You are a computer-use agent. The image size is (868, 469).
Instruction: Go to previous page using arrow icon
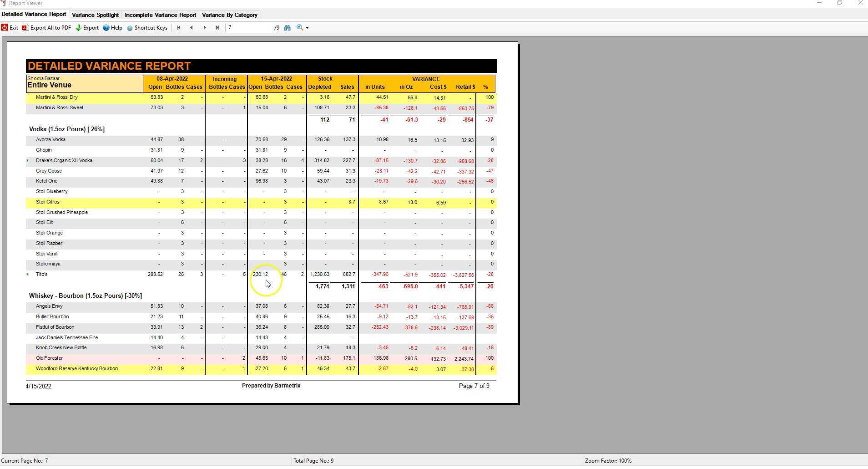point(192,27)
